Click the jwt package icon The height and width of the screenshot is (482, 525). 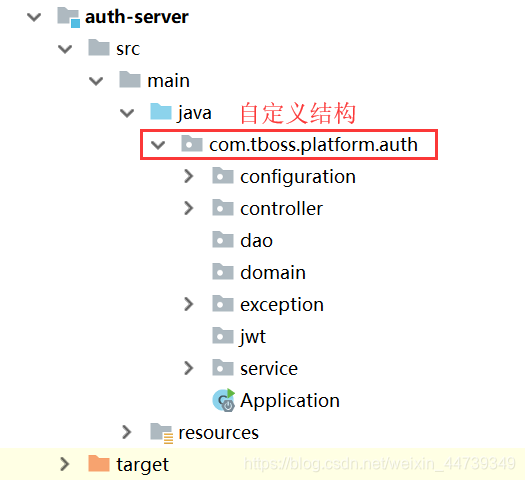pos(223,336)
